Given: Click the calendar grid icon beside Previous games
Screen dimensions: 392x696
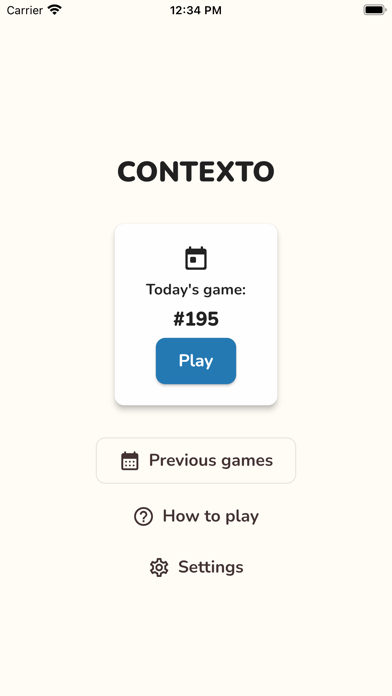Looking at the screenshot, I should coord(130,461).
